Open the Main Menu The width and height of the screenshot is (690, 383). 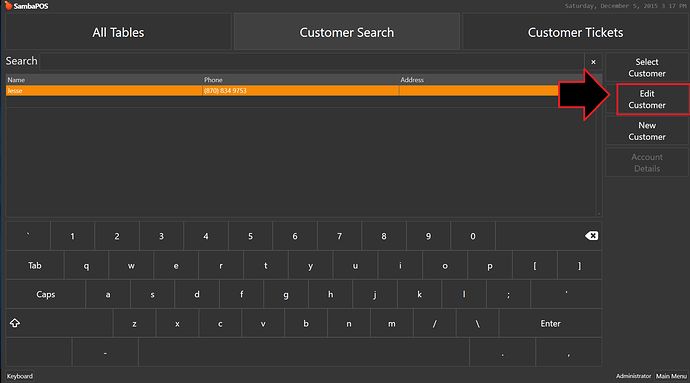click(x=671, y=376)
